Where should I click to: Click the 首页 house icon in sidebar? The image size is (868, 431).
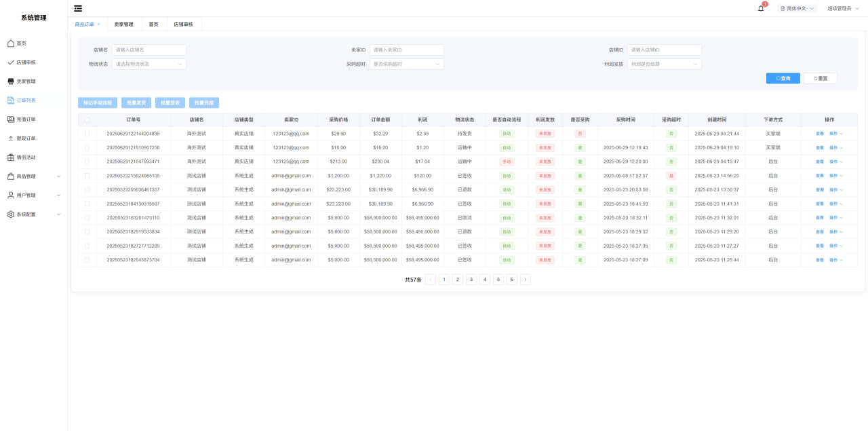pyautogui.click(x=11, y=43)
